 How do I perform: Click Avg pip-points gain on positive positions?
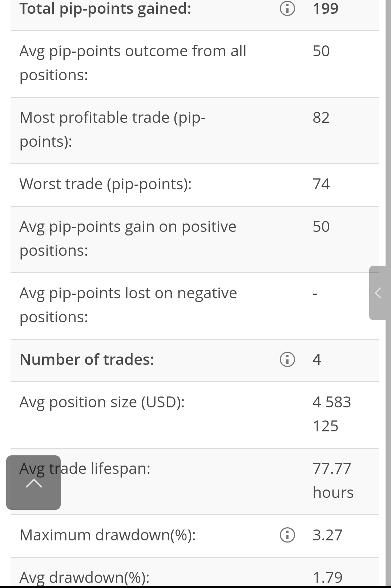pos(128,238)
